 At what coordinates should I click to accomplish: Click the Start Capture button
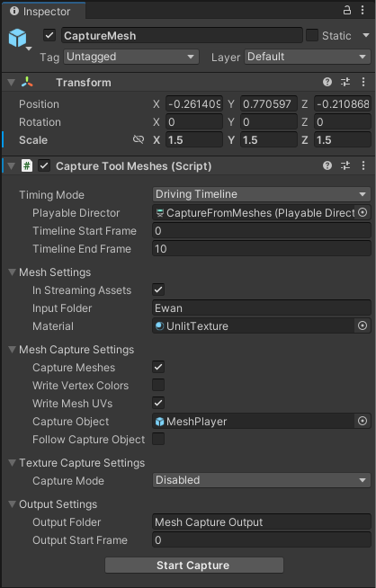(194, 566)
